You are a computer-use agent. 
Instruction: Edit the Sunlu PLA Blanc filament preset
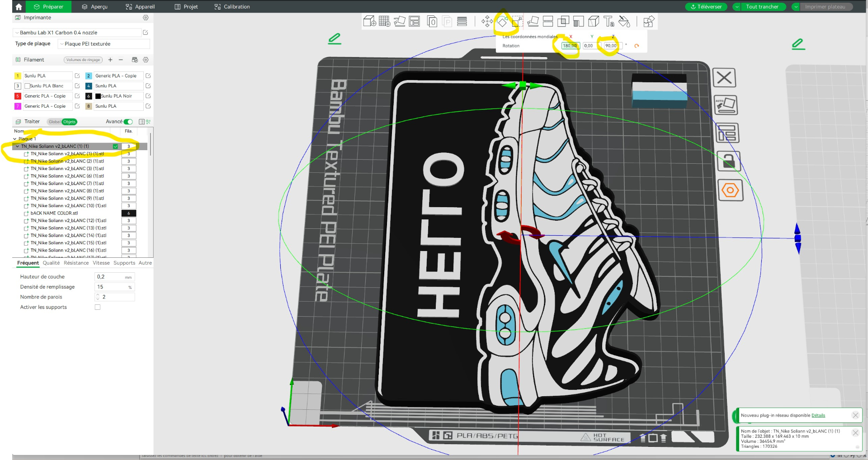(x=77, y=86)
